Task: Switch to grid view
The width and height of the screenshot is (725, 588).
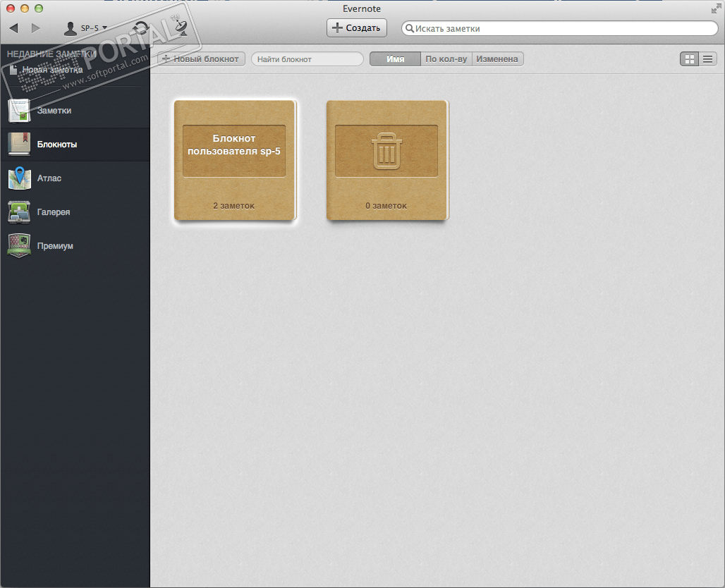Action: (x=690, y=59)
